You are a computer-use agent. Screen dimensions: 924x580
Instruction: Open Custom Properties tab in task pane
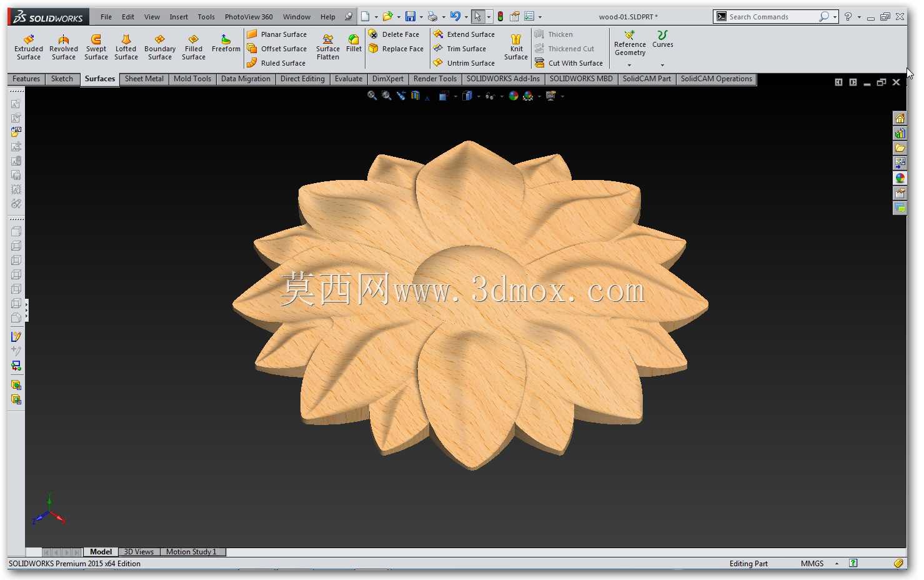(900, 193)
